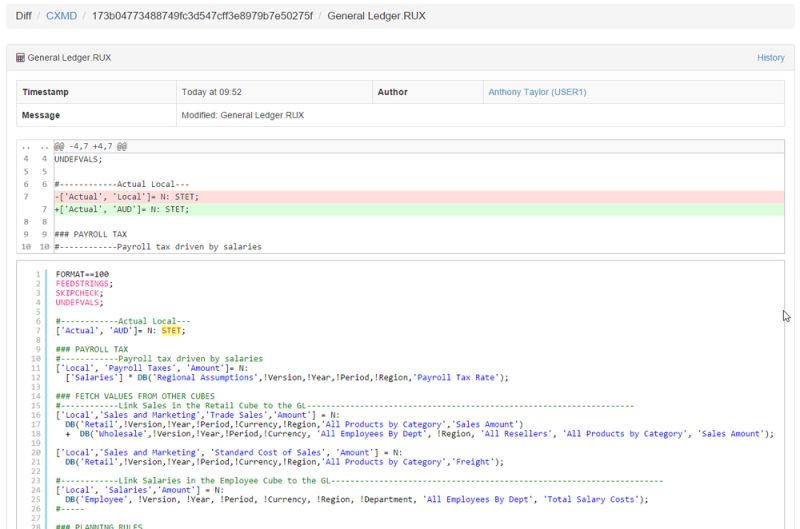Click the Timestamp header cell
The width and height of the screenshot is (800, 529).
point(96,92)
